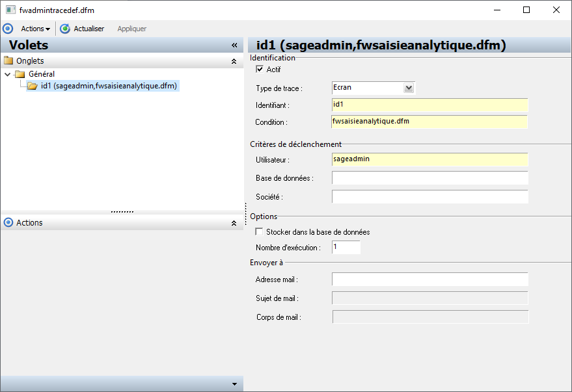Click the Actions panel circle icon
This screenshot has width=572, height=392.
[x=8, y=222]
